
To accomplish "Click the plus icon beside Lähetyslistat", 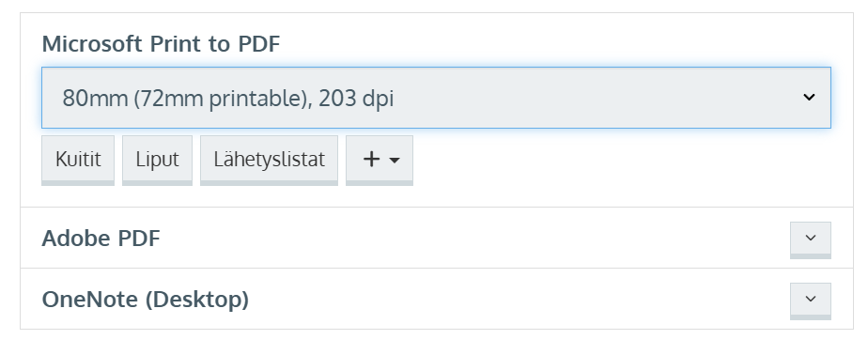I will coord(371,160).
